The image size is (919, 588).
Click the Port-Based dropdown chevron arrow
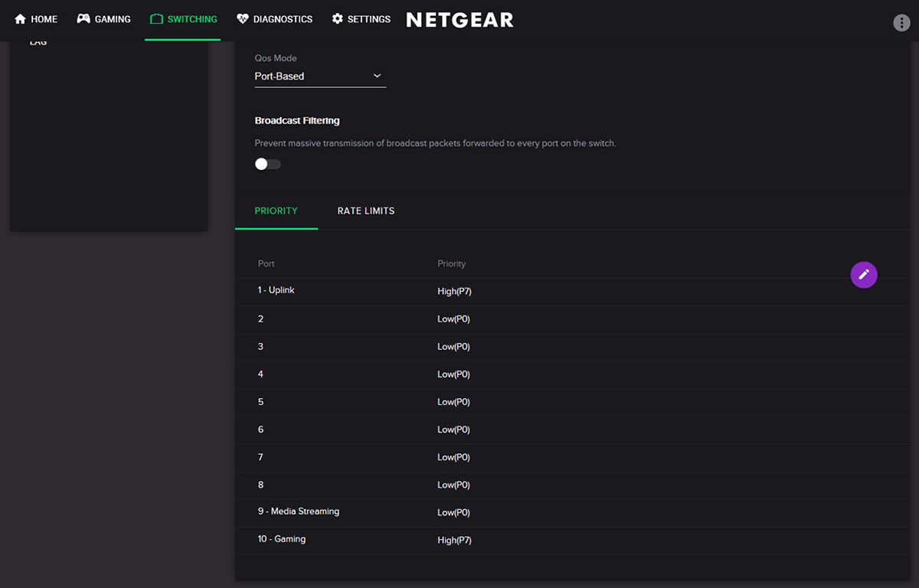[x=377, y=76]
